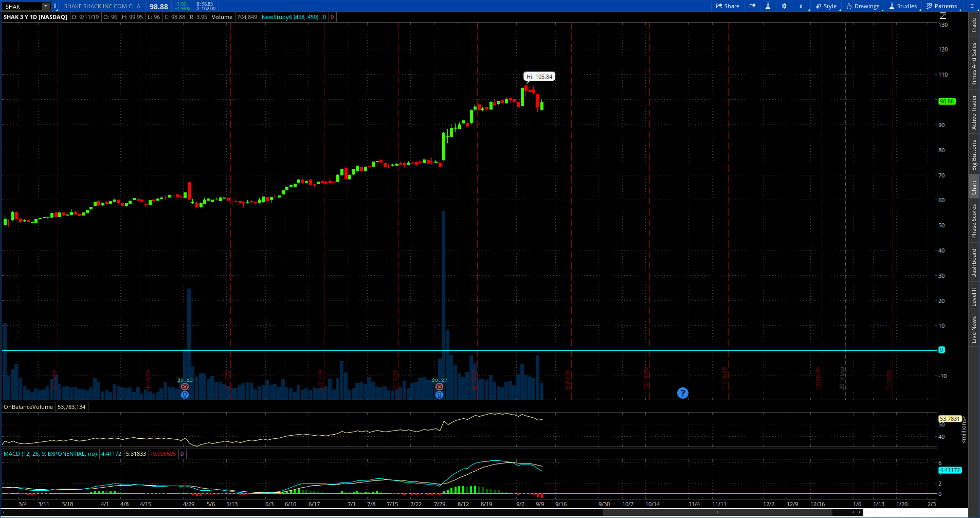Click the 4/29 earnings phone icon
This screenshot has height=518, width=980.
tap(185, 387)
